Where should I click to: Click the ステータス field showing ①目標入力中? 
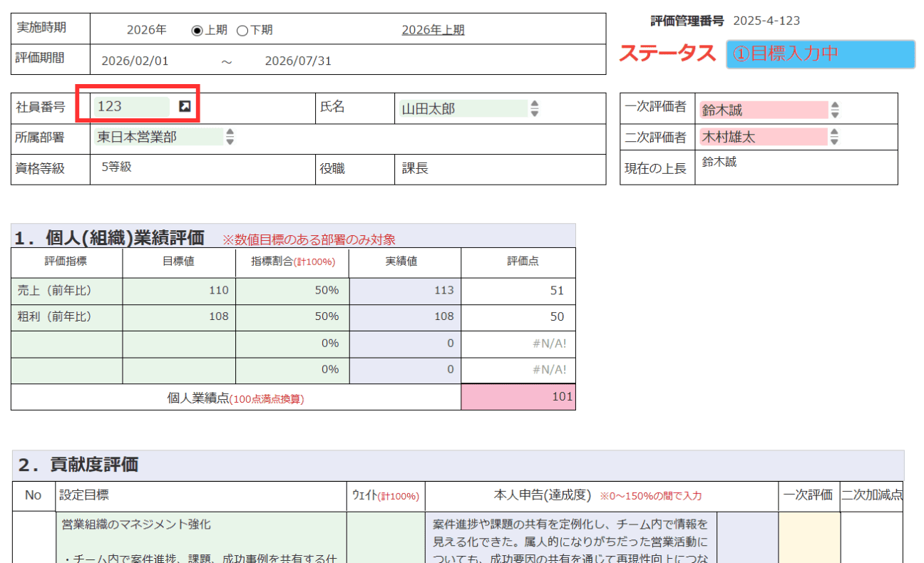point(821,54)
